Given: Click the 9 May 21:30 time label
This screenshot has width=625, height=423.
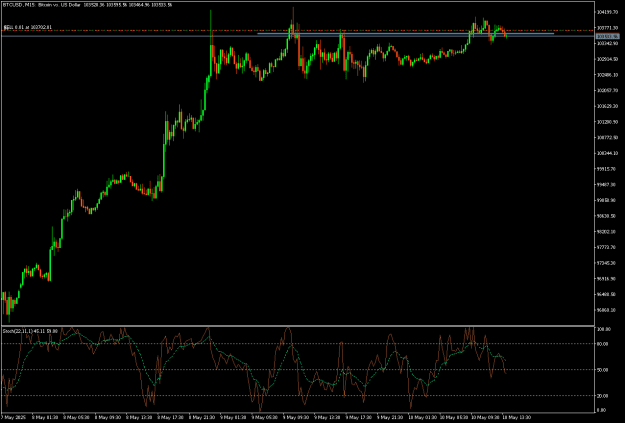Looking at the screenshot, I should 389,417.
